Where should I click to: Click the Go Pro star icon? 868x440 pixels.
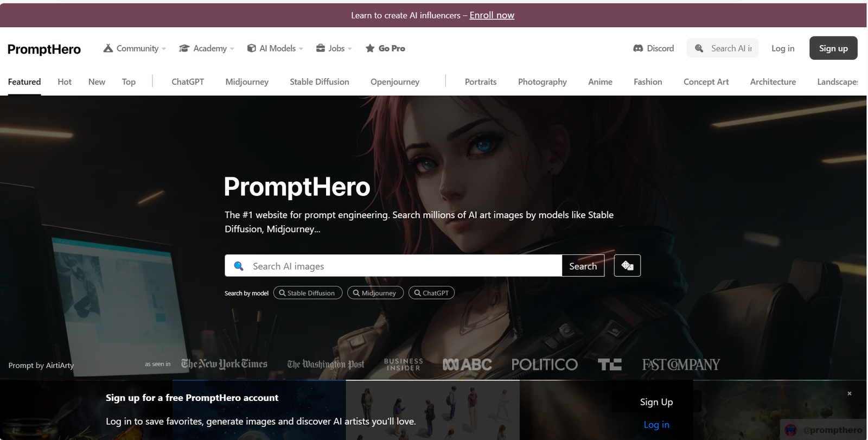click(x=370, y=48)
